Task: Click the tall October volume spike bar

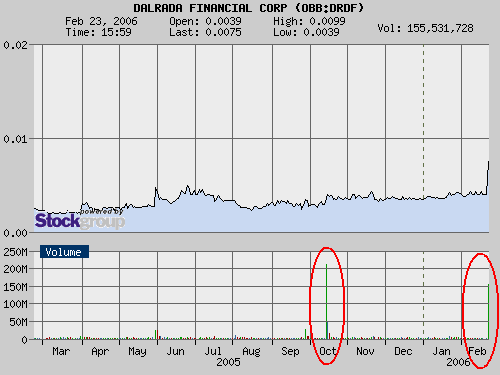Action: coord(327,302)
